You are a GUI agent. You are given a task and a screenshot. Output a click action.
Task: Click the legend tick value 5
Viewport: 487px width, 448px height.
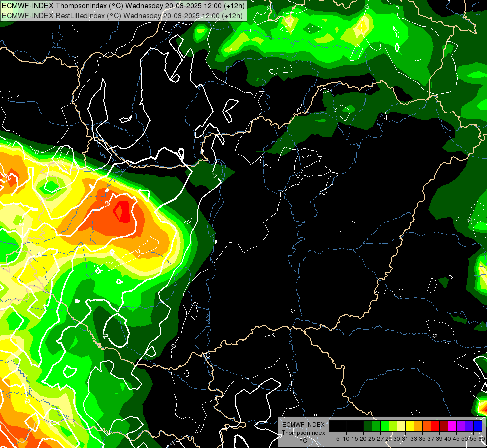(x=338, y=439)
